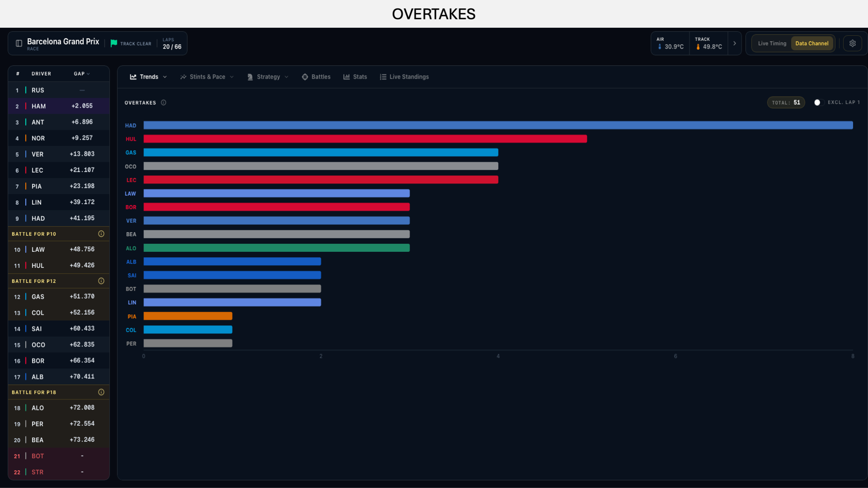Image resolution: width=868 pixels, height=488 pixels.
Task: Open Battle for P18 info icon
Action: click(x=101, y=392)
